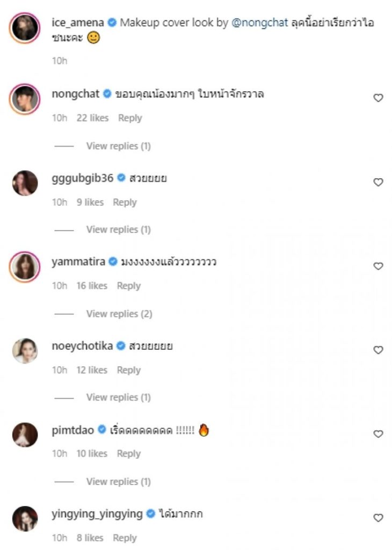Open ice_amena's profile picture

25,28
